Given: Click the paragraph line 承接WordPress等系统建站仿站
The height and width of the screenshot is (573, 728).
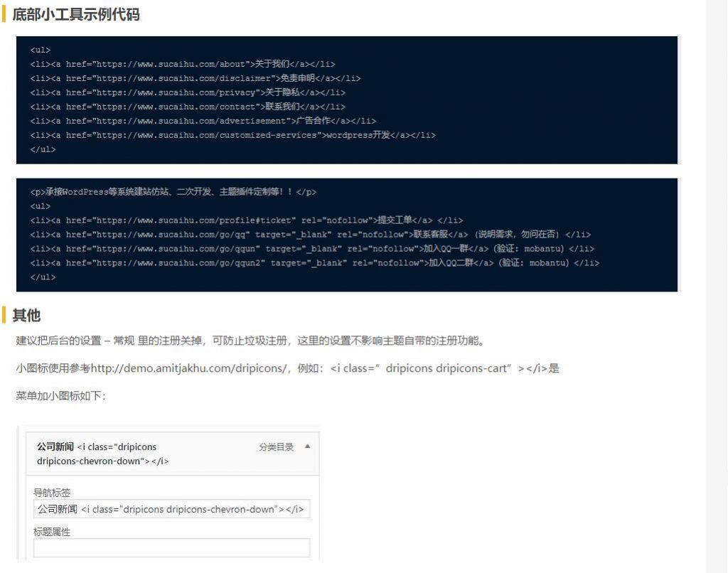Looking at the screenshot, I should pos(173,192).
